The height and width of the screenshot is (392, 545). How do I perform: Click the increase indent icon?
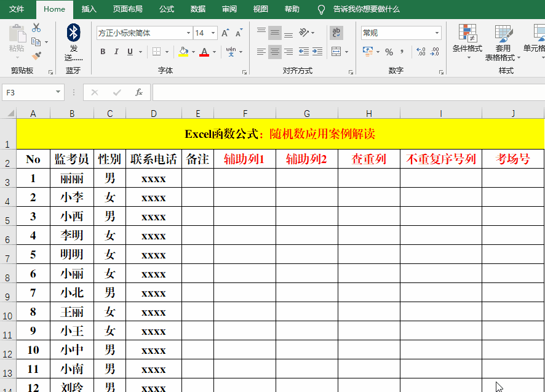(x=317, y=52)
